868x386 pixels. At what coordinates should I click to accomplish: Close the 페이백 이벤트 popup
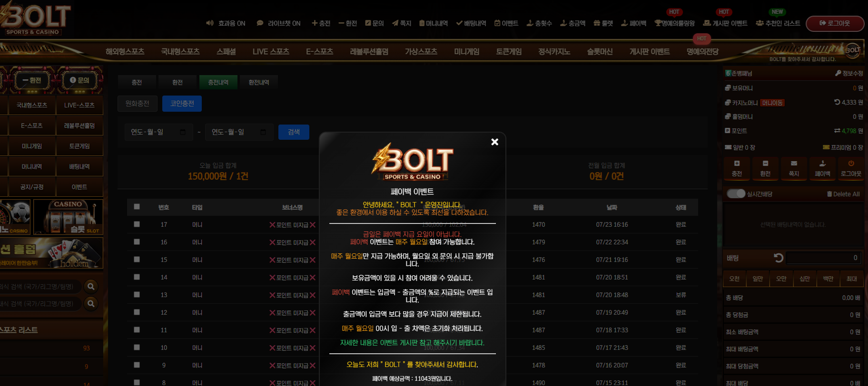tap(494, 142)
